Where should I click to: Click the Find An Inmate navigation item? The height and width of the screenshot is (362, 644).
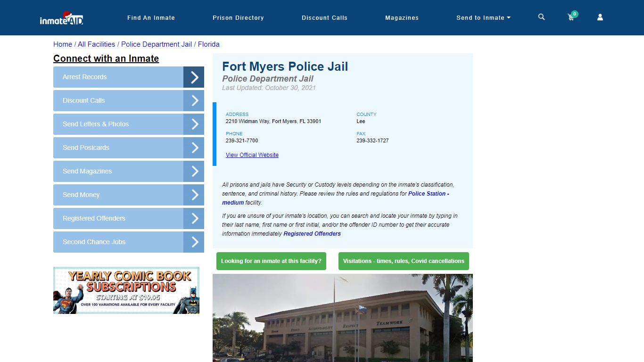[151, 17]
